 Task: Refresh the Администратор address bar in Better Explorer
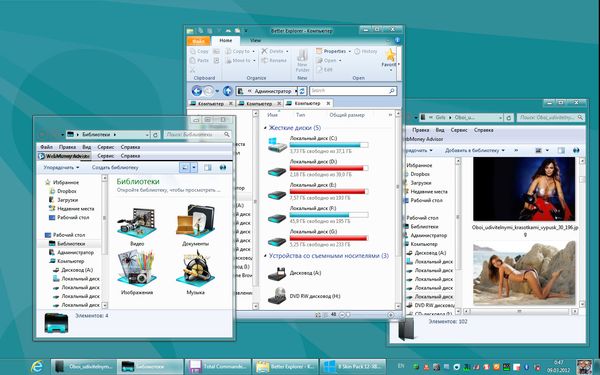(x=302, y=91)
